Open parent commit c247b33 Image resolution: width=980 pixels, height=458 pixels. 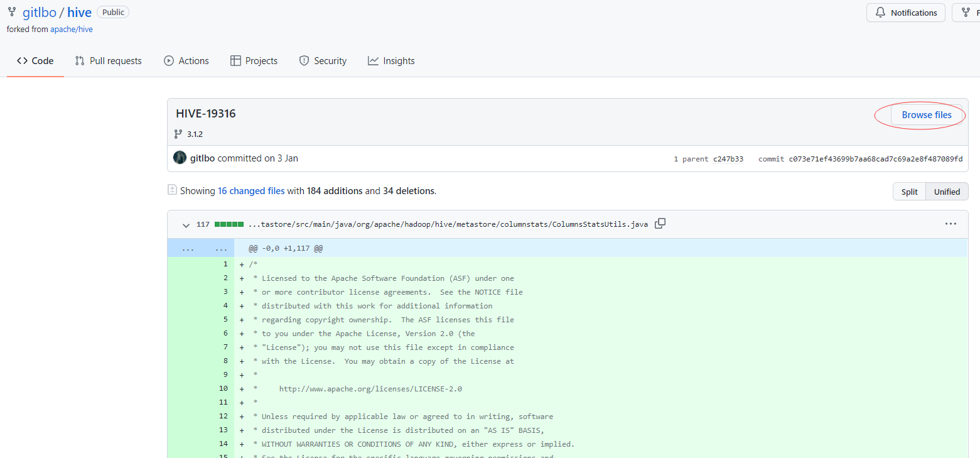(x=728, y=159)
